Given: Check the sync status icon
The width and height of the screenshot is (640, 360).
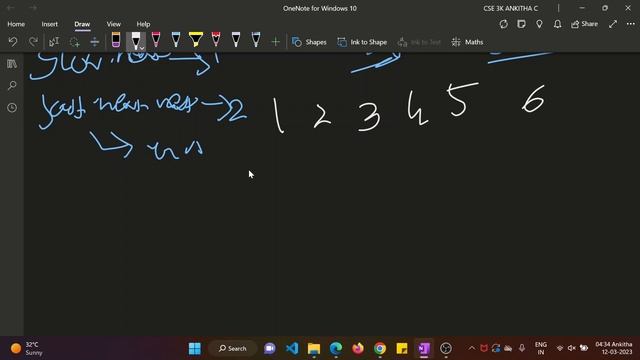Looking at the screenshot, I should [504, 24].
